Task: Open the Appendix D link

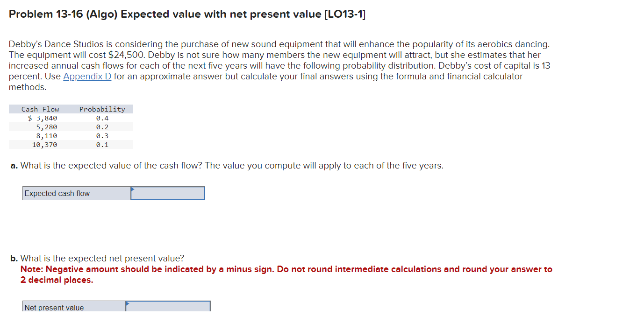Action: point(87,76)
